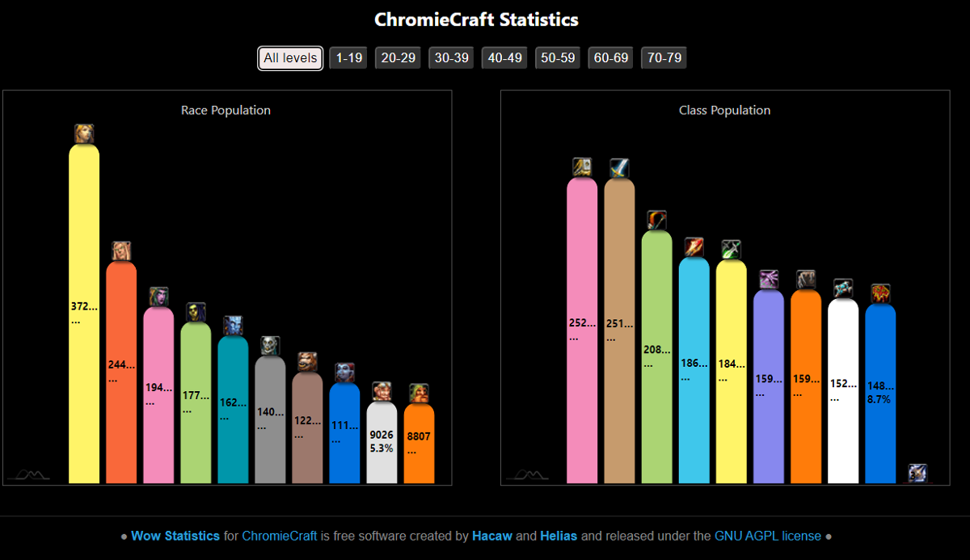Image resolution: width=970 pixels, height=560 pixels.
Task: Open the Hacaw creator link
Action: click(x=492, y=536)
